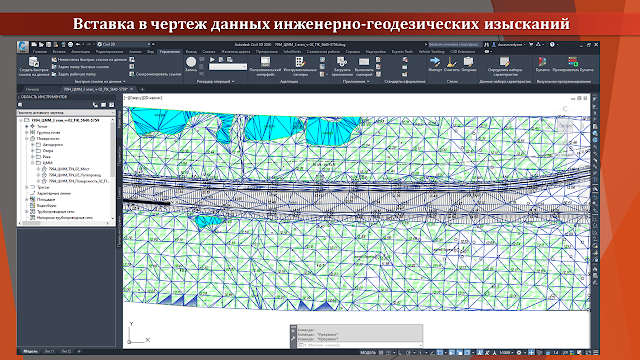
Task: Open the workspace Civil 3D dropdown in title bar
Action: (x=124, y=44)
